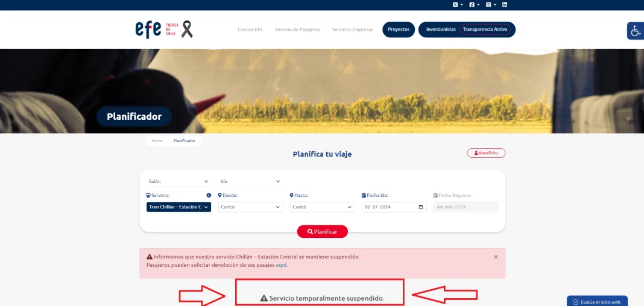644x306 pixels.
Task: Follow the 'aquí' refund link
Action: (282, 265)
